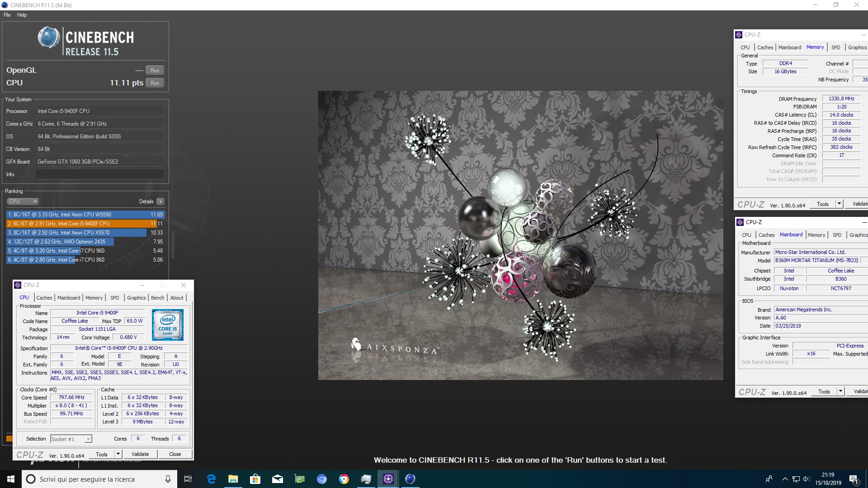868x488 pixels.
Task: Click the blue Chromium taskbar icon
Action: pyautogui.click(x=322, y=479)
